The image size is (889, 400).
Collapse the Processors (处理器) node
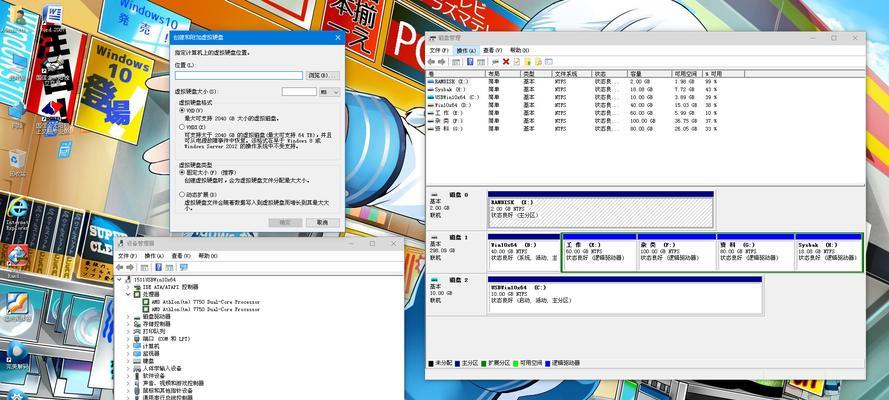click(128, 295)
